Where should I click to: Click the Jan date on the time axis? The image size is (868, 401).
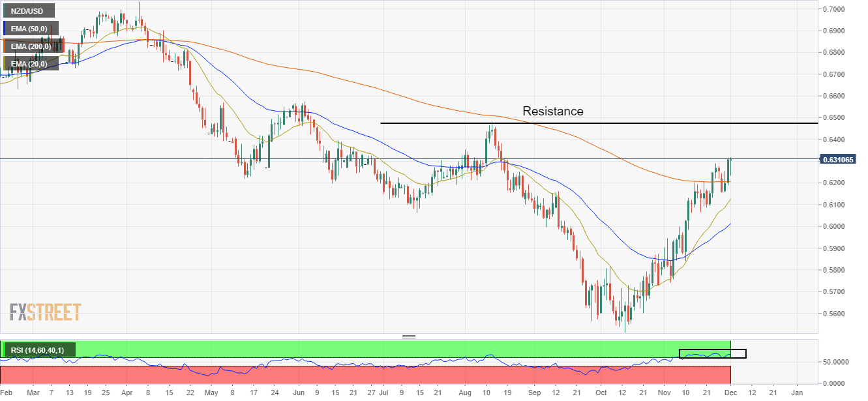pos(797,393)
